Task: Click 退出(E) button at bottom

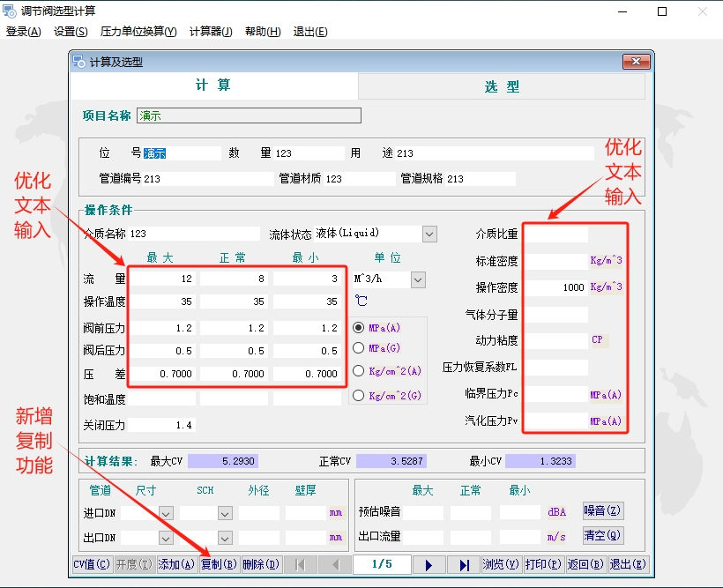Action: [x=628, y=564]
